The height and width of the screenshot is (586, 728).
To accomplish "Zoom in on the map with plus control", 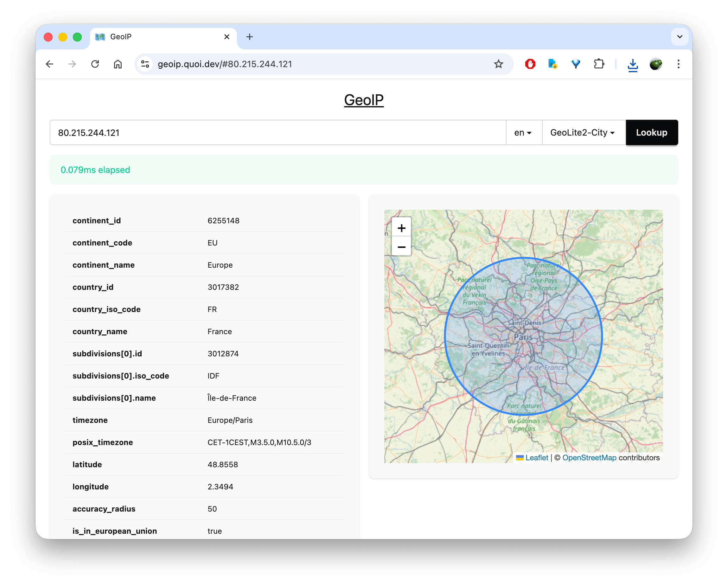I will click(401, 227).
